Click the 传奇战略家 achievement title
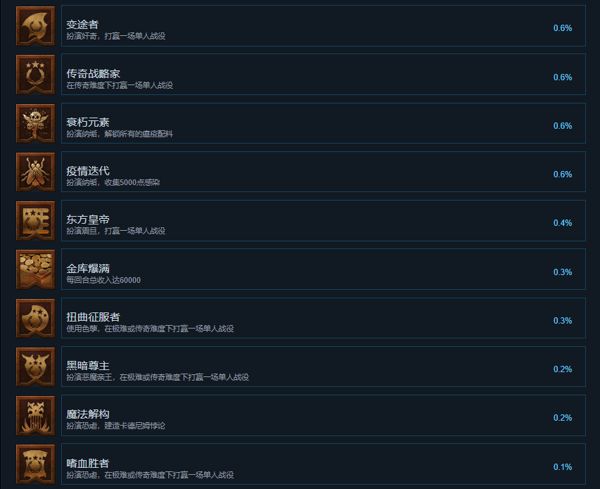 point(93,73)
